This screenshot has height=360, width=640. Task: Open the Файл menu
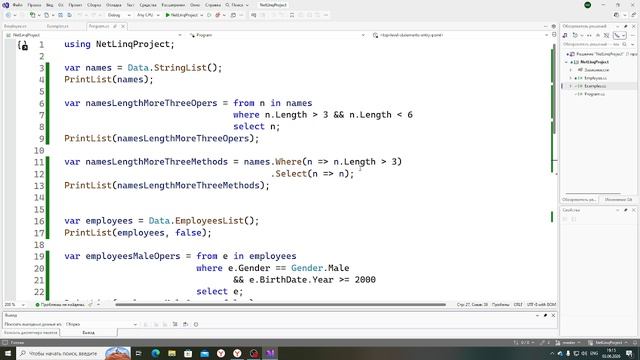(x=18, y=5)
